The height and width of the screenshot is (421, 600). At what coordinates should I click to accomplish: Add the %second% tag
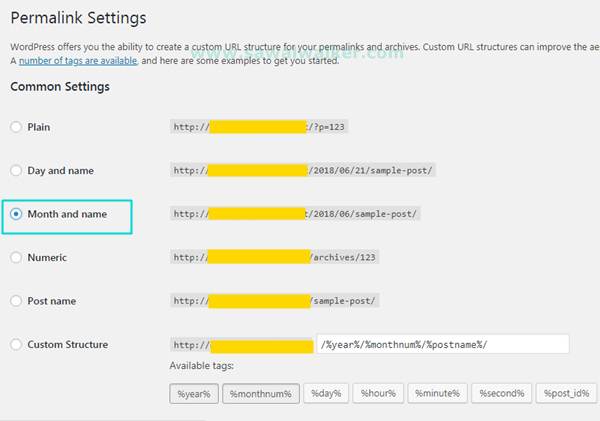[502, 393]
